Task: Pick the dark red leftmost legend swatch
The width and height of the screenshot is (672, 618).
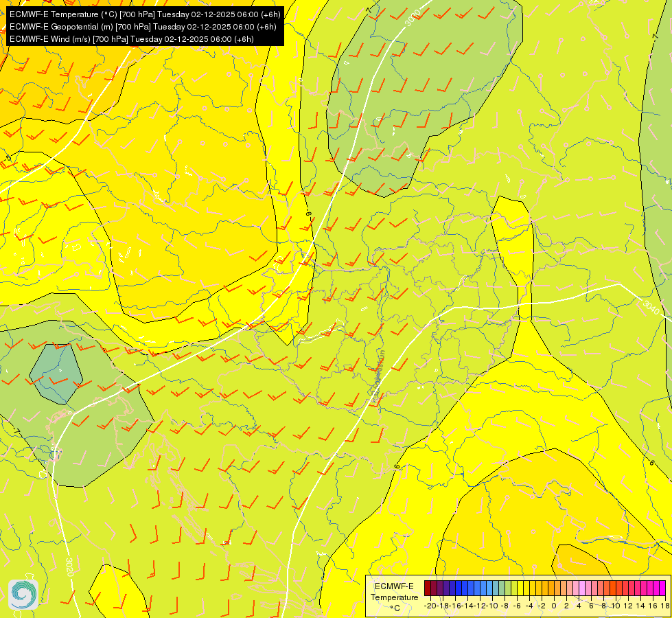Action: (x=428, y=588)
